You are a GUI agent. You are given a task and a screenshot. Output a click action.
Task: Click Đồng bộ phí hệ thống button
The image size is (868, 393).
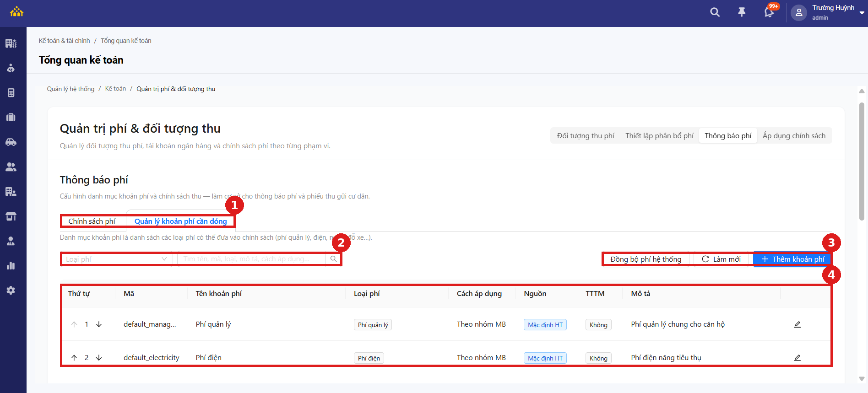click(646, 259)
